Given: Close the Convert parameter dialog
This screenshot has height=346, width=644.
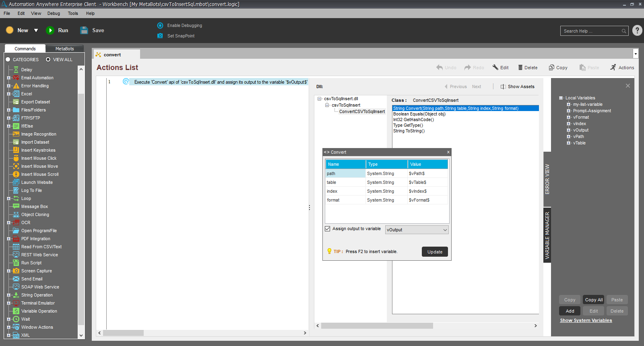Looking at the screenshot, I should 448,152.
